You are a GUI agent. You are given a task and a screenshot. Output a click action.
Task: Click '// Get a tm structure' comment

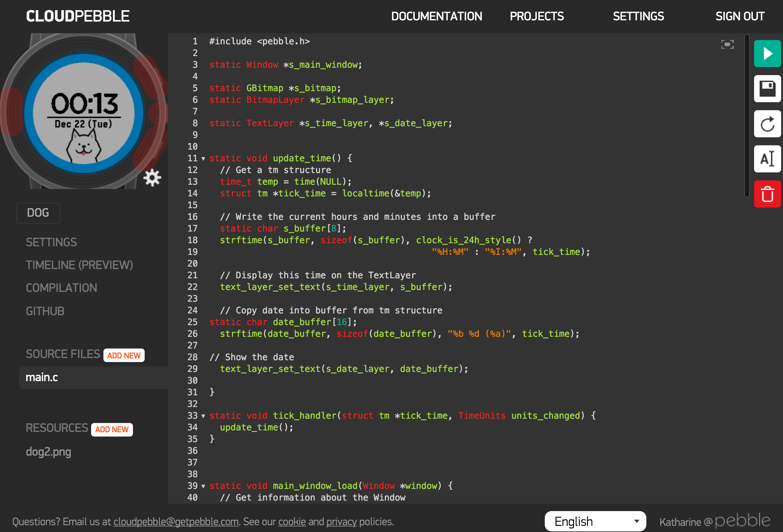[x=275, y=170]
